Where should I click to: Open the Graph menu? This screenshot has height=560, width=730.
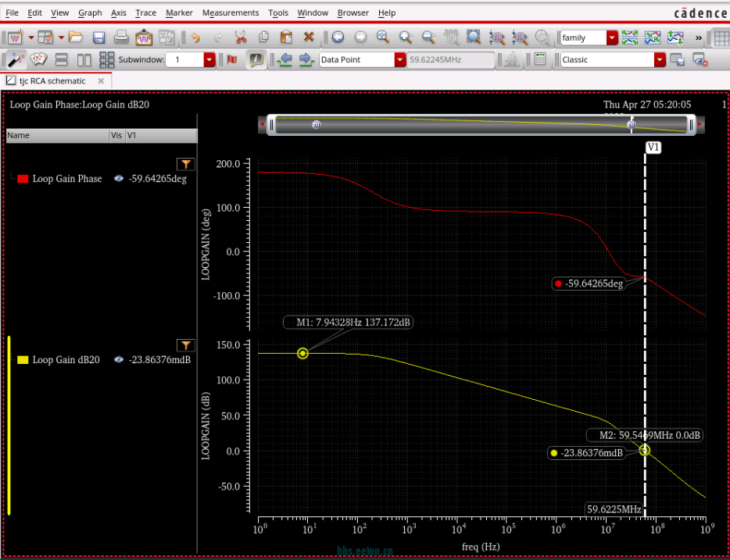90,13
